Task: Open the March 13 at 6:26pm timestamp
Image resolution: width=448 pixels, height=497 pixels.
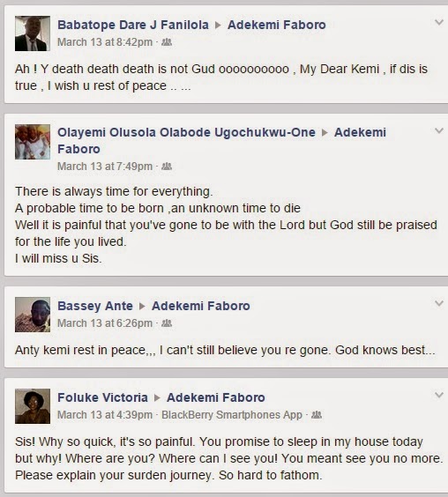Action: (x=105, y=323)
